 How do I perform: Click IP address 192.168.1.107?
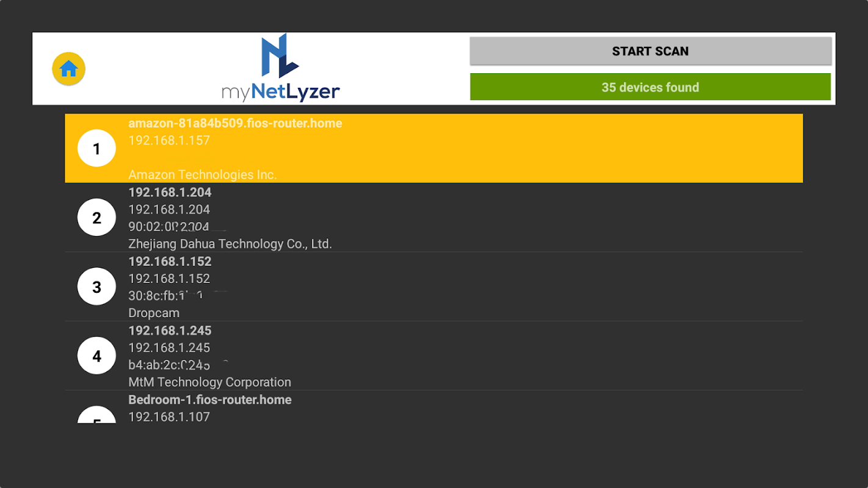click(x=169, y=417)
